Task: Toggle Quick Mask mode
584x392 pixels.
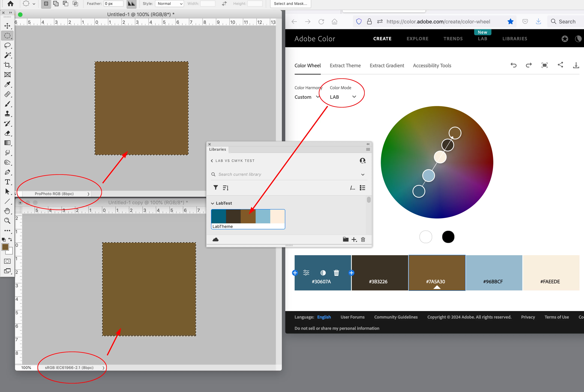Action: [x=7, y=261]
